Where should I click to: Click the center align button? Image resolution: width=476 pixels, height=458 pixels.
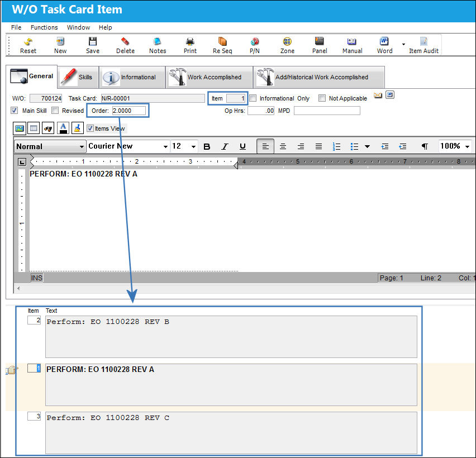tap(283, 146)
